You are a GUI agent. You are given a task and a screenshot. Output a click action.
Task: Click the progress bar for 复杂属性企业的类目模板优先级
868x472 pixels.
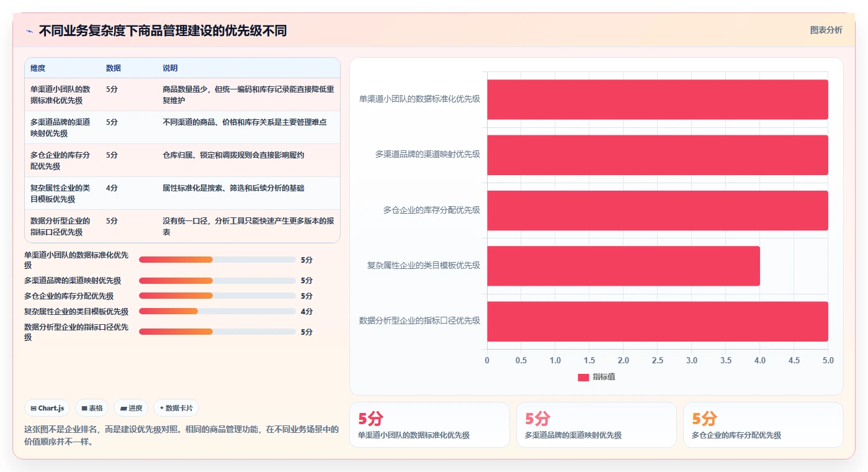coord(217,311)
